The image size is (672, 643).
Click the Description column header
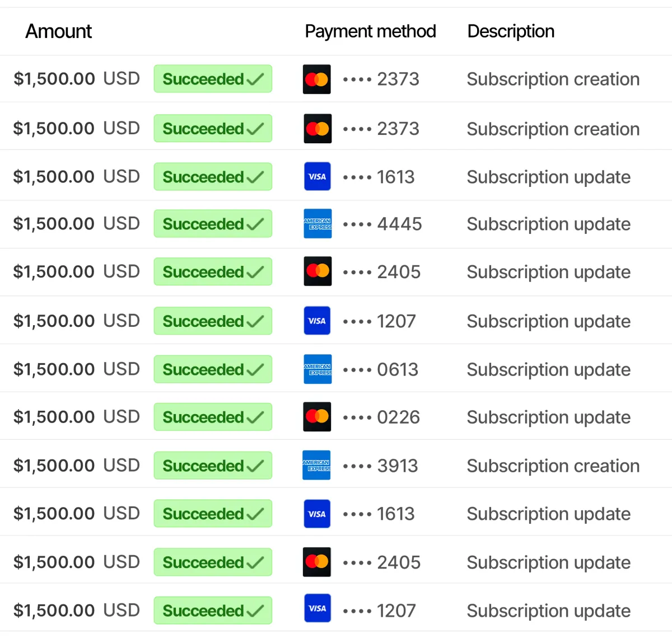tap(511, 31)
